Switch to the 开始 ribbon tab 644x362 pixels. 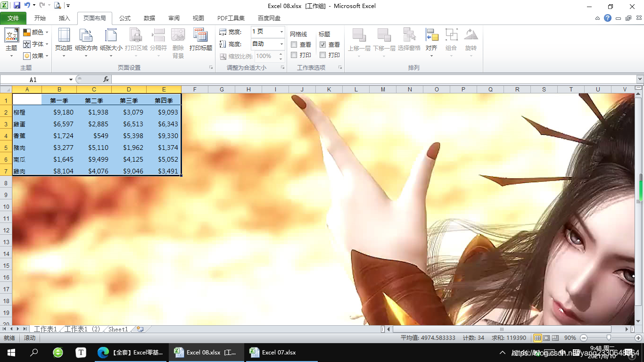point(40,18)
